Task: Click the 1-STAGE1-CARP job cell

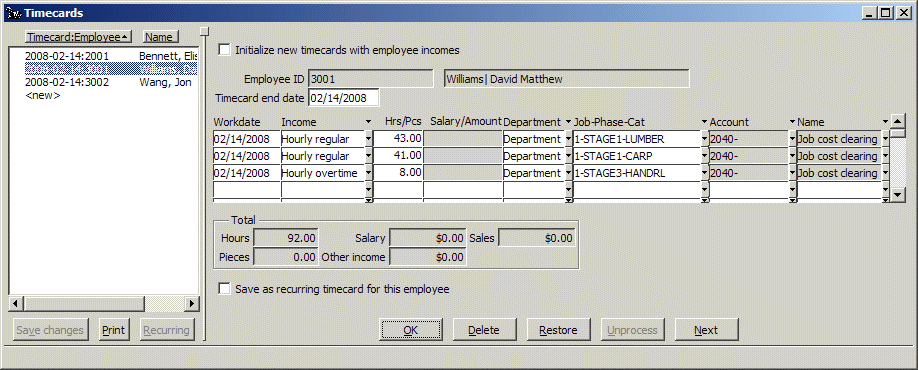Action: [637, 156]
